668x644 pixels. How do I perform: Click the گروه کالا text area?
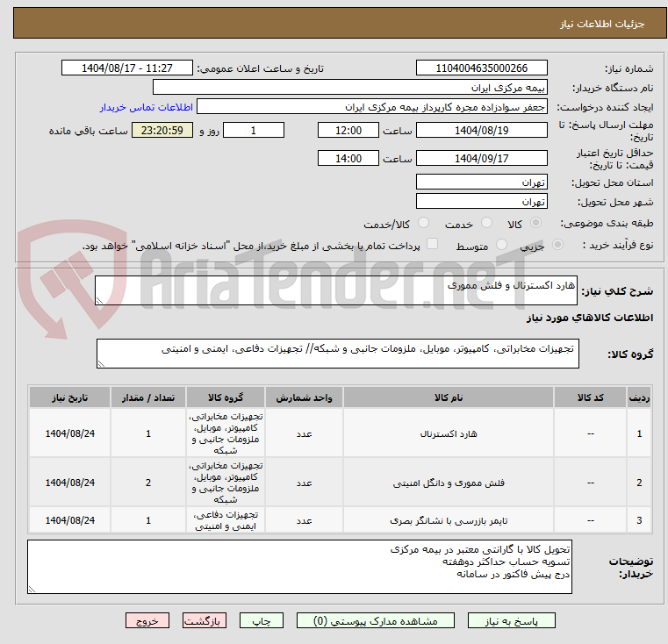click(338, 354)
